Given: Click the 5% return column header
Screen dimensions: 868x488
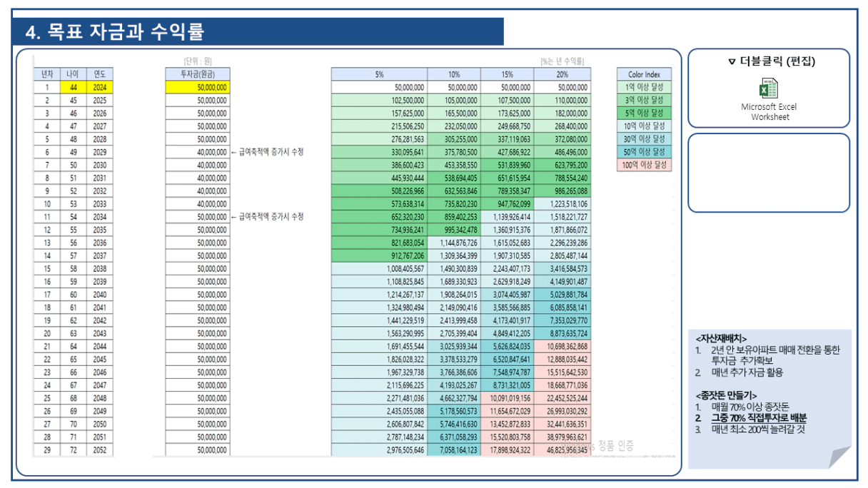Looking at the screenshot, I should coord(379,74).
